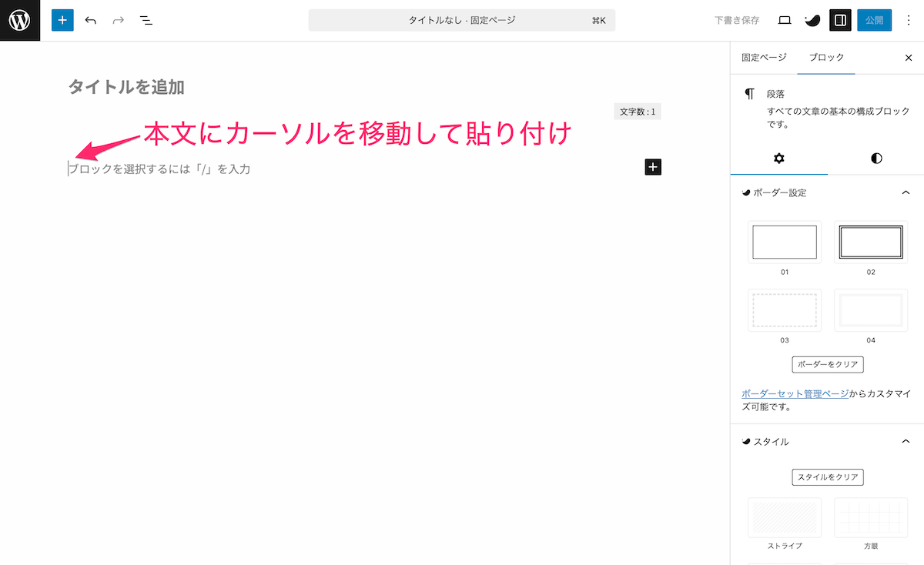The height and width of the screenshot is (565, 924).
Task: Toggle the settings sidebar panel icon
Action: point(840,20)
